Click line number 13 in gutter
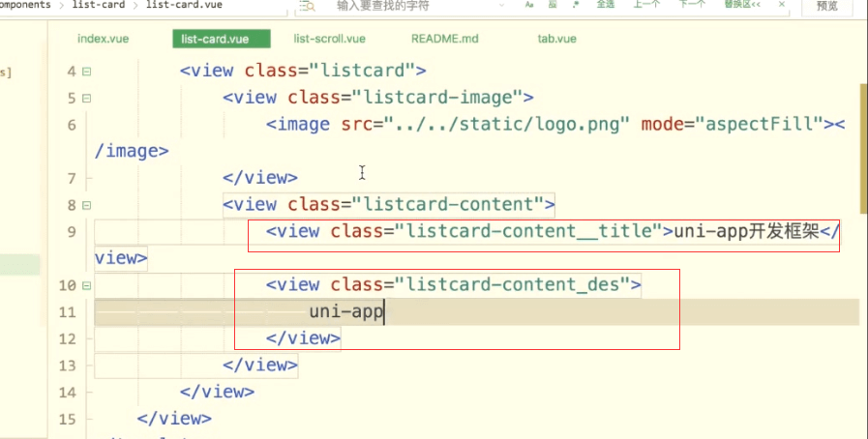 pos(67,366)
